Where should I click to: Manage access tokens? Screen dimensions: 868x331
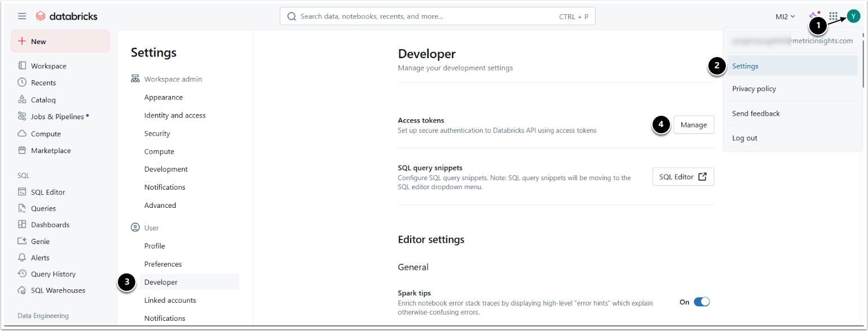pyautogui.click(x=693, y=125)
